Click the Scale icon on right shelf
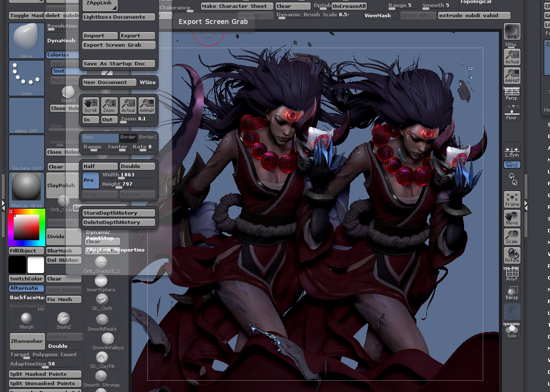The width and height of the screenshot is (550, 392). tap(512, 237)
